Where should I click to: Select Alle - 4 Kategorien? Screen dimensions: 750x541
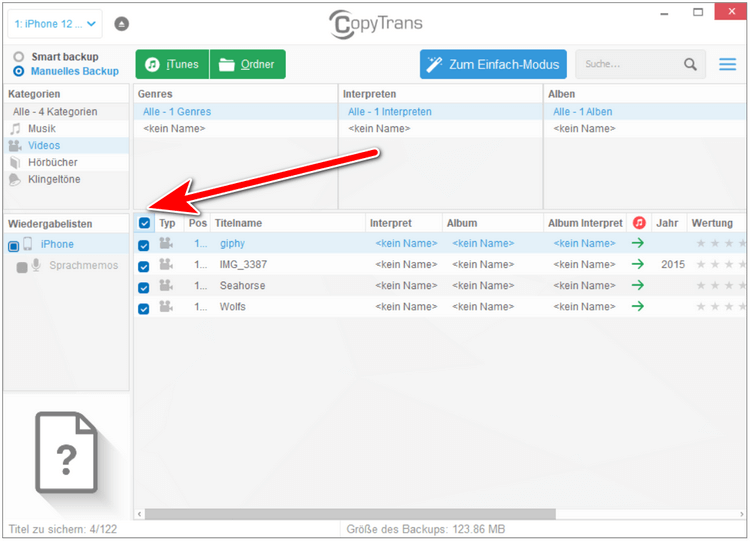tap(66, 111)
